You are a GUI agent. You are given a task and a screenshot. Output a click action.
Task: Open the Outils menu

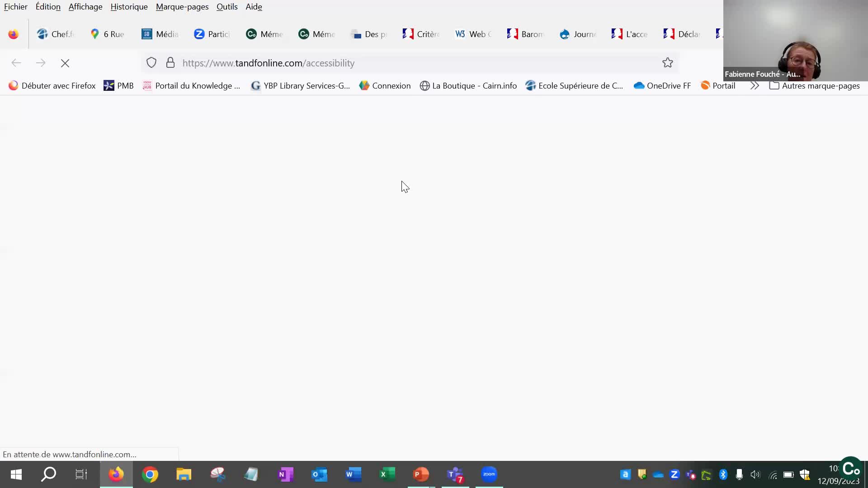click(x=226, y=7)
